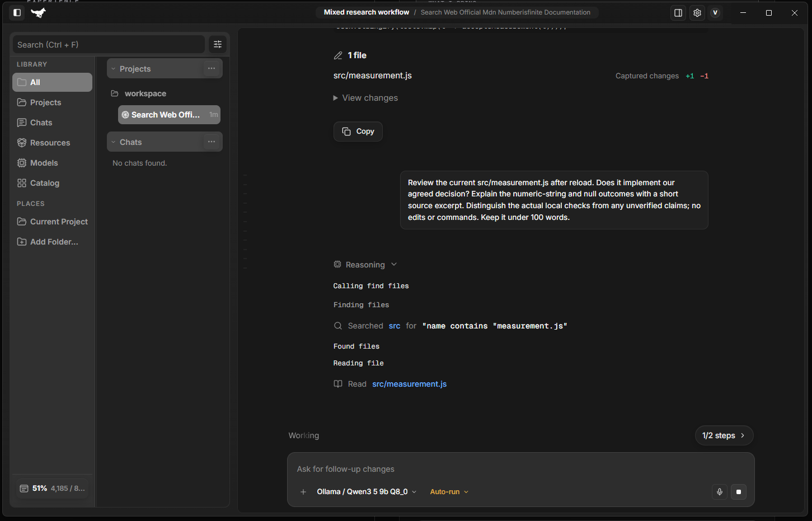Click the context usage 51% indicator
The width and height of the screenshot is (812, 521).
pyautogui.click(x=52, y=489)
